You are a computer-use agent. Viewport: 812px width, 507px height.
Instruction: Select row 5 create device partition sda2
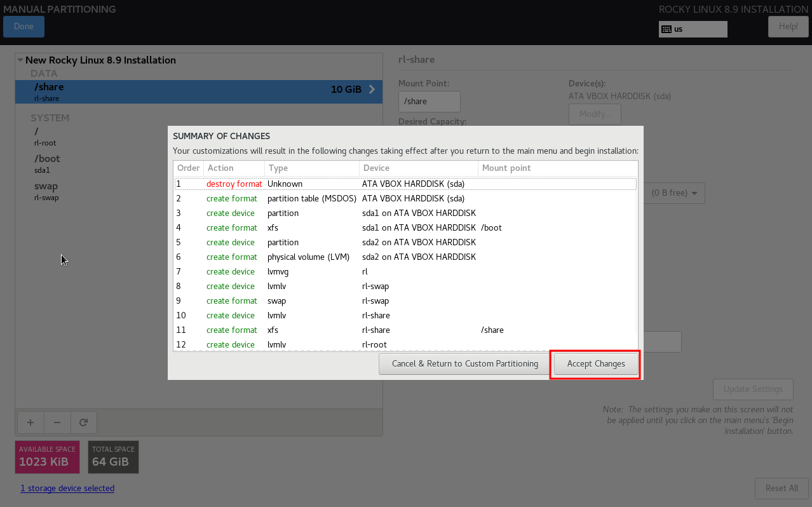click(x=405, y=242)
